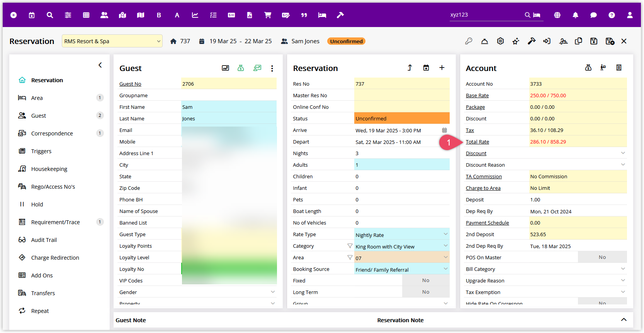Expand the Tax Exemption dropdown
Image resolution: width=644 pixels, height=333 pixels.
623,292
